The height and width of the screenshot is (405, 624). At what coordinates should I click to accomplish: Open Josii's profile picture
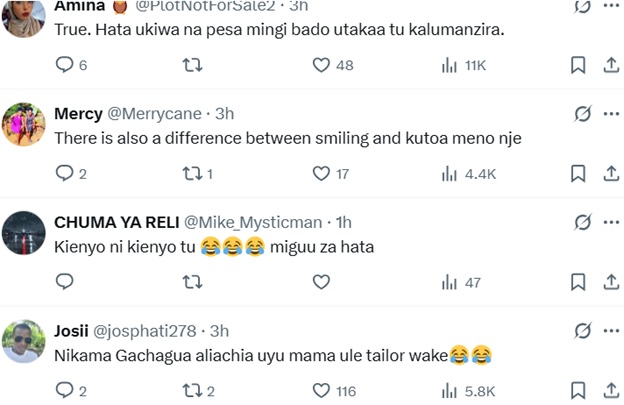click(24, 342)
